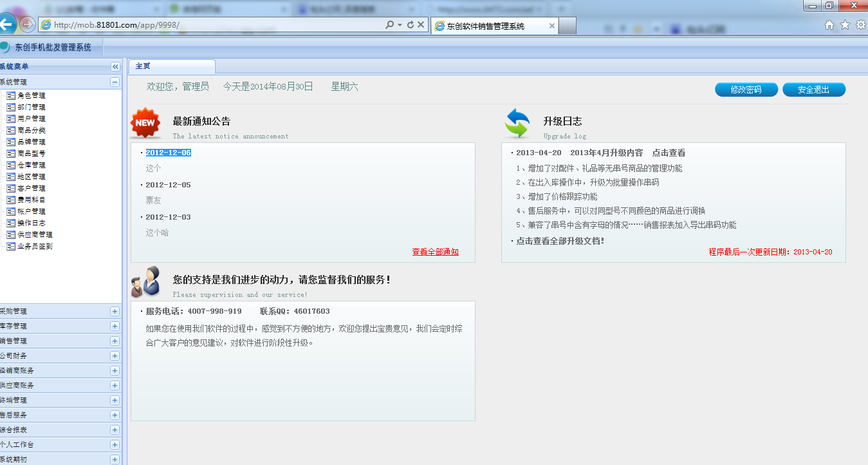Click the red NEW announcement badge icon
The height and width of the screenshot is (465, 868).
click(x=145, y=122)
